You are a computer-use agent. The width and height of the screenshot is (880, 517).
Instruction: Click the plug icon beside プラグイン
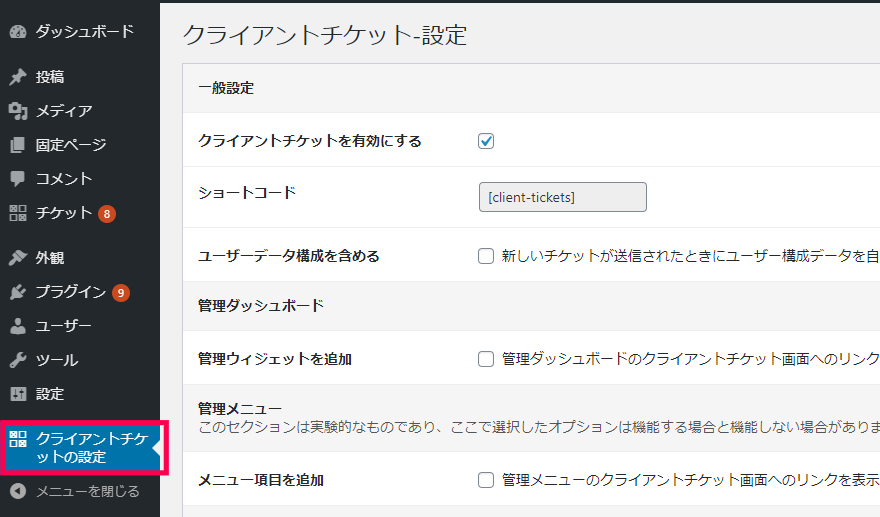coord(18,292)
